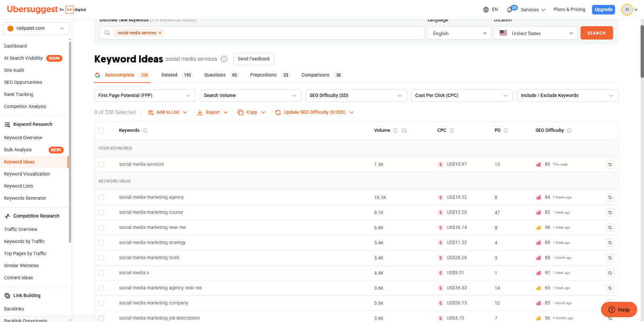Click the info icon beside Keyword Ideas heading

(224, 59)
